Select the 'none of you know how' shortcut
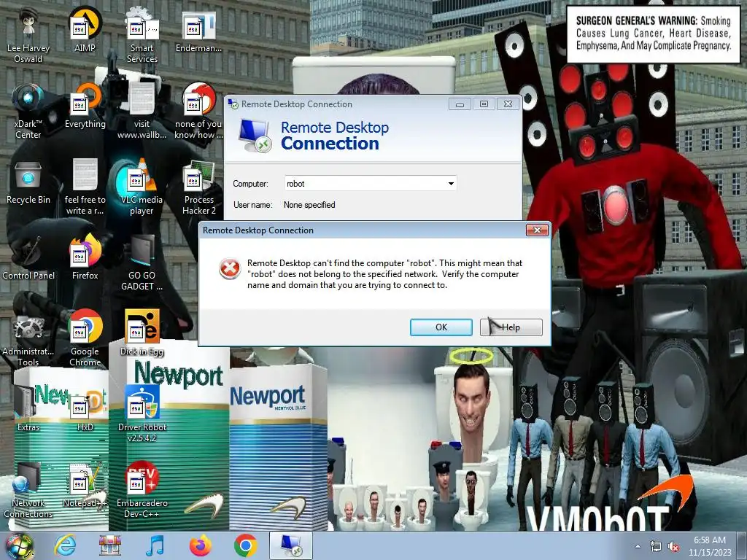The height and width of the screenshot is (560, 747). point(198,111)
